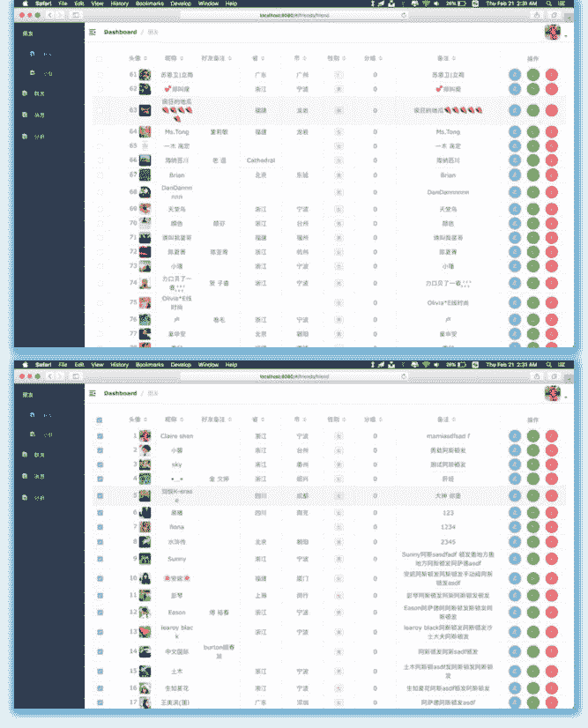Uncheck the checked select-all header checkbox
588x728 pixels.
point(100,420)
